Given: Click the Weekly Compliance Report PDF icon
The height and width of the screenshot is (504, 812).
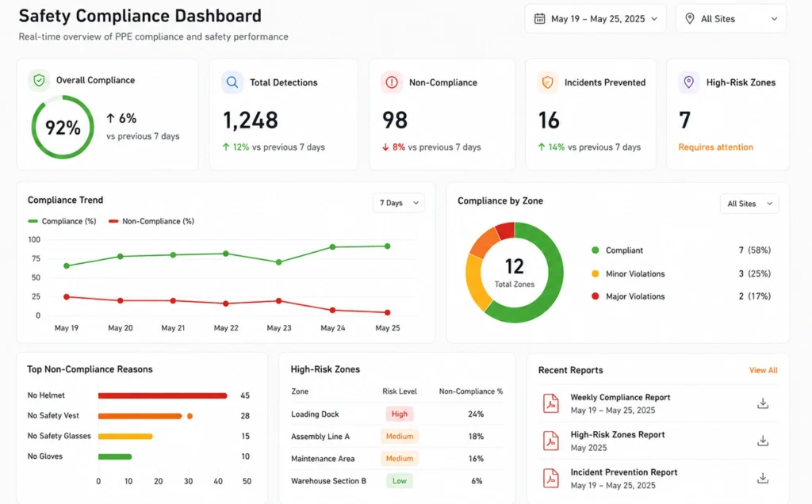Looking at the screenshot, I should pyautogui.click(x=551, y=403).
